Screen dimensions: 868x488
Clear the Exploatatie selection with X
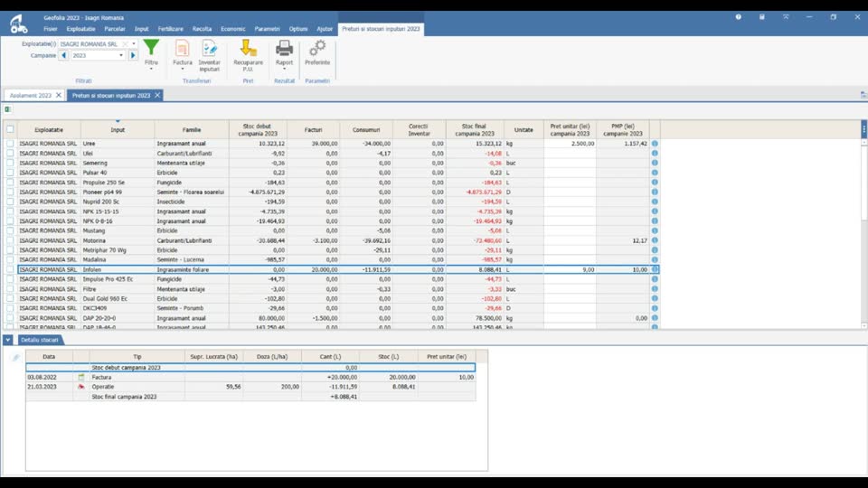(x=125, y=43)
